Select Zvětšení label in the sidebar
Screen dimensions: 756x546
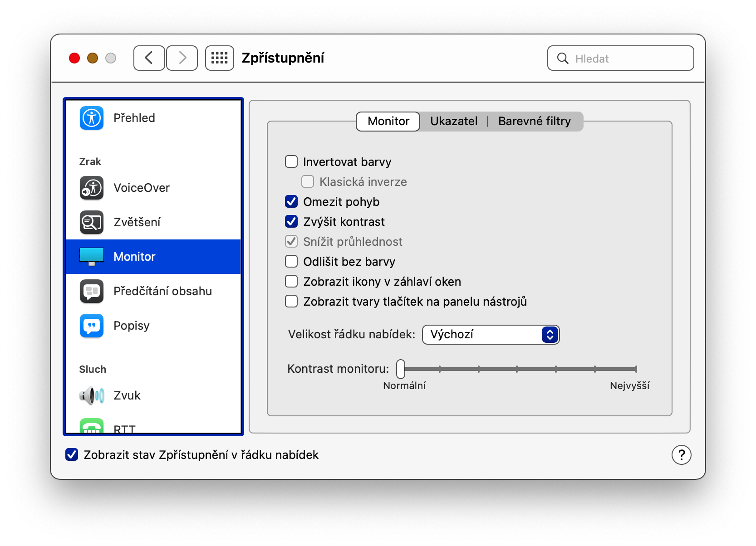point(137,222)
